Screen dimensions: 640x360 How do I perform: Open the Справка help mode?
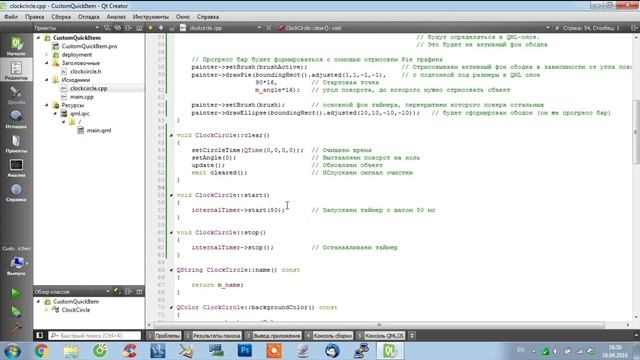pyautogui.click(x=16, y=192)
